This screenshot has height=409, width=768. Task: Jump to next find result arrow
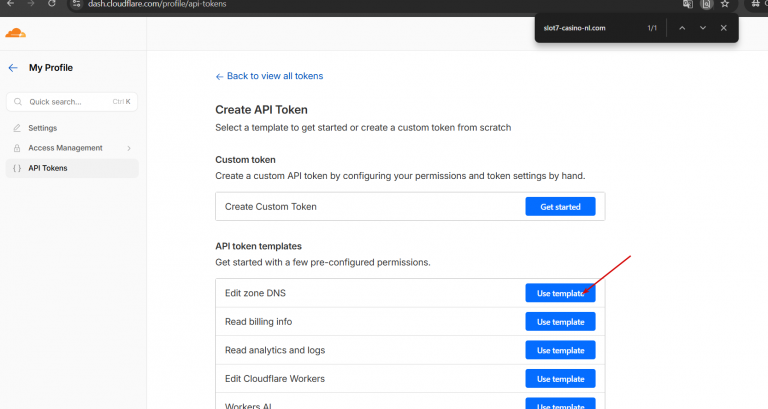click(x=703, y=28)
